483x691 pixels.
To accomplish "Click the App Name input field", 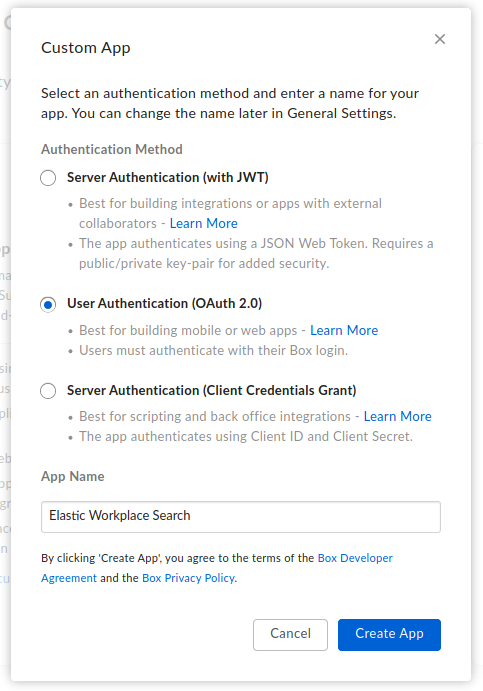I will tap(241, 516).
